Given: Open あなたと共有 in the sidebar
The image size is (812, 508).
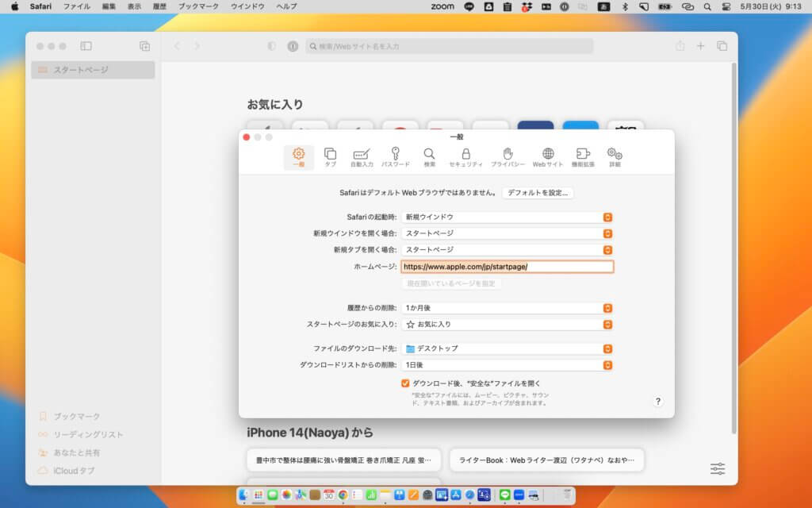Looking at the screenshot, I should point(70,452).
